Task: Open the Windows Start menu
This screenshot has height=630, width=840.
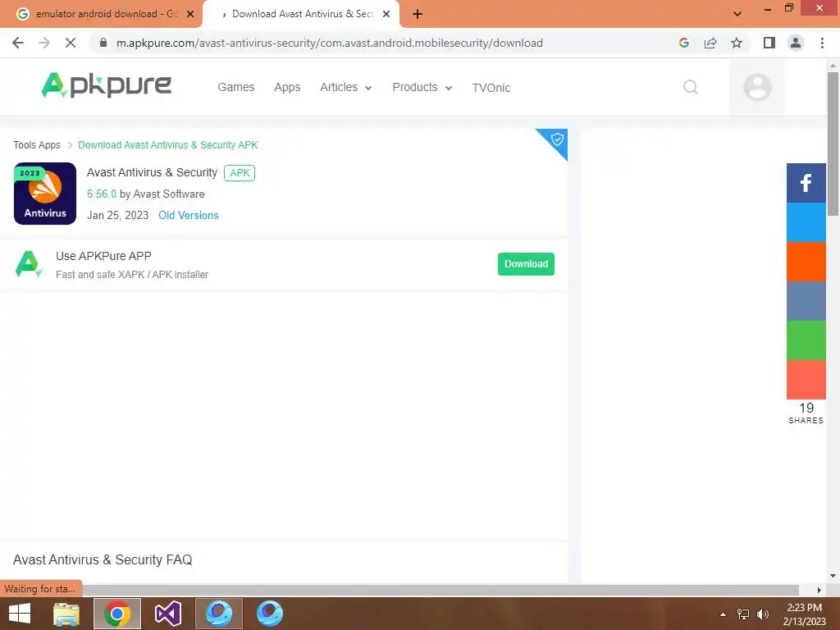Action: point(20,613)
